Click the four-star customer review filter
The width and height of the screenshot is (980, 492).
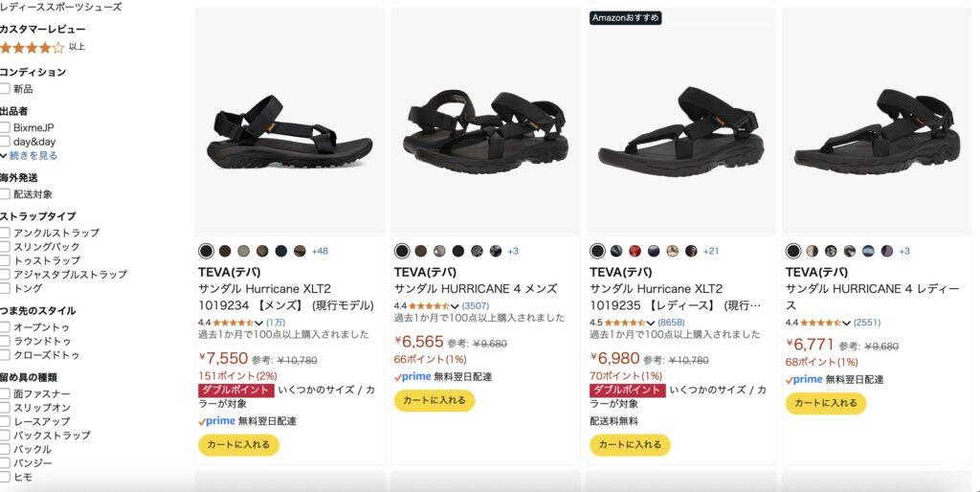pyautogui.click(x=42, y=47)
